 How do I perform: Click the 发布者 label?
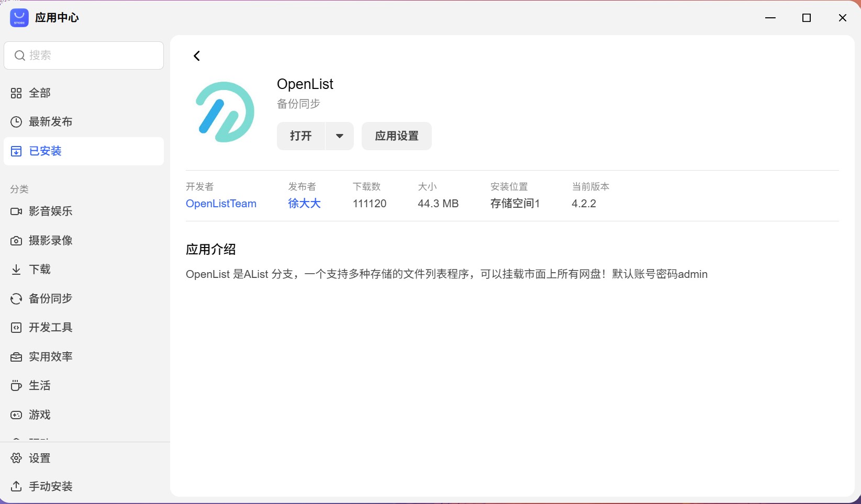pos(302,187)
